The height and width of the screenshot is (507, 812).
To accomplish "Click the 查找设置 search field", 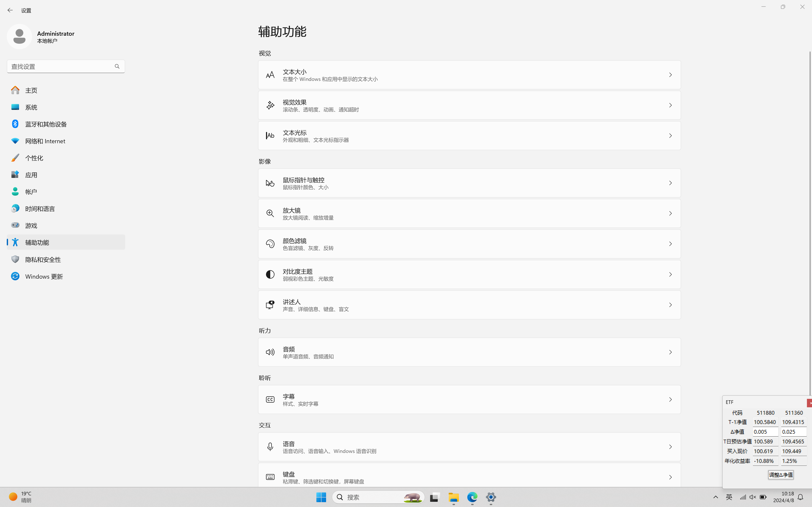I will [60, 66].
